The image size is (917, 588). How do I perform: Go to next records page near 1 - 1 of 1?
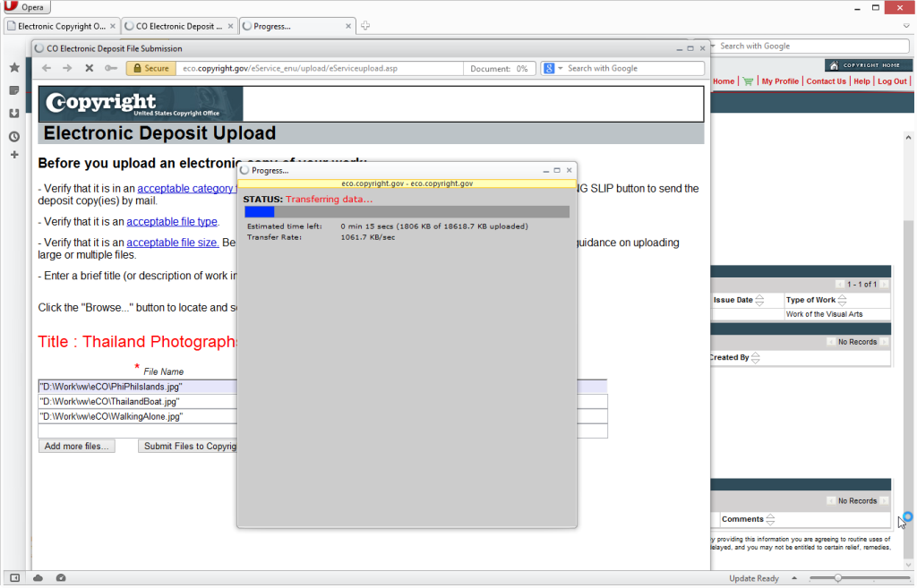click(x=884, y=285)
